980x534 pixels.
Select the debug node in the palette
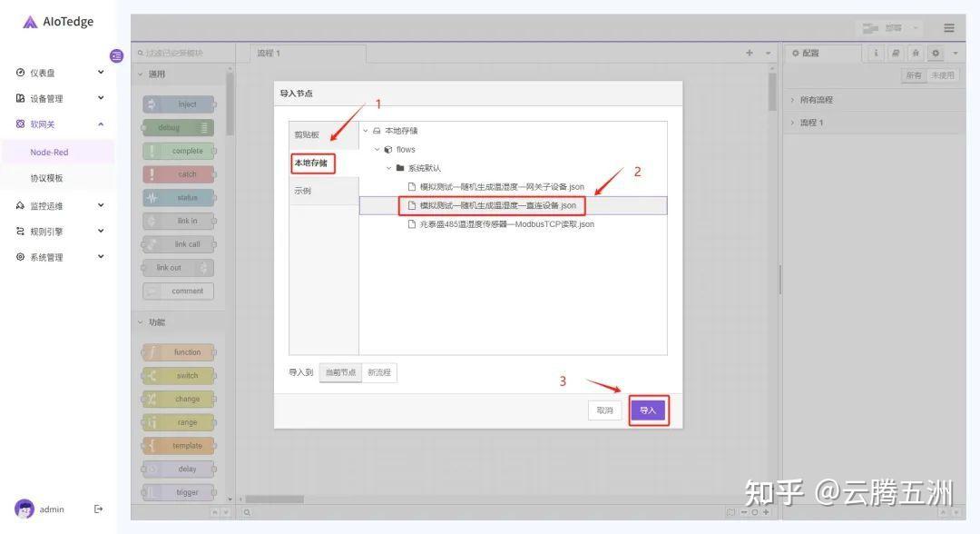pos(178,127)
